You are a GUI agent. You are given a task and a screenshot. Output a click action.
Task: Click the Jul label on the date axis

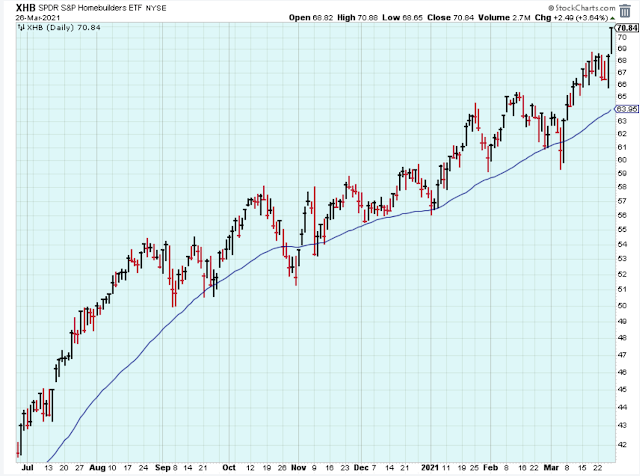pos(27,467)
